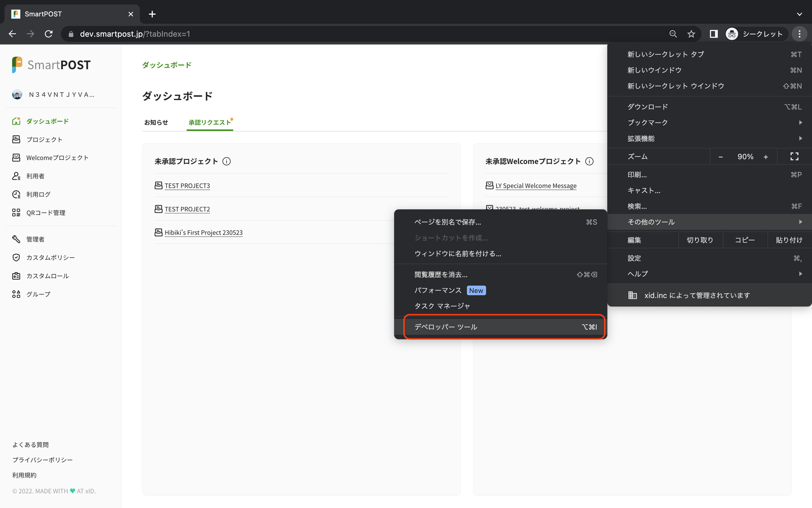Select ダウンロード menu item
The height and width of the screenshot is (508, 812).
coord(710,107)
